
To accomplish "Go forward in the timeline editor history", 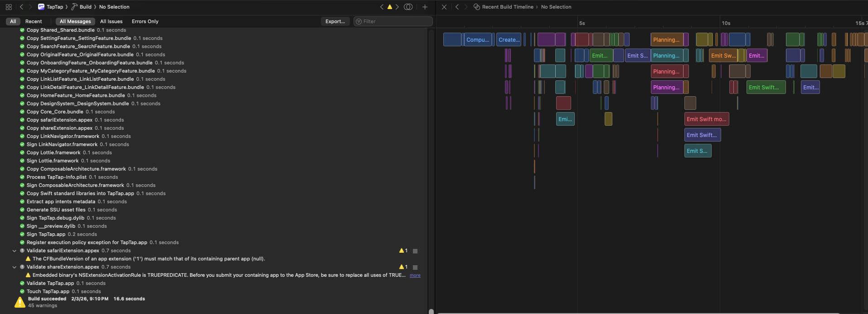I will [466, 7].
